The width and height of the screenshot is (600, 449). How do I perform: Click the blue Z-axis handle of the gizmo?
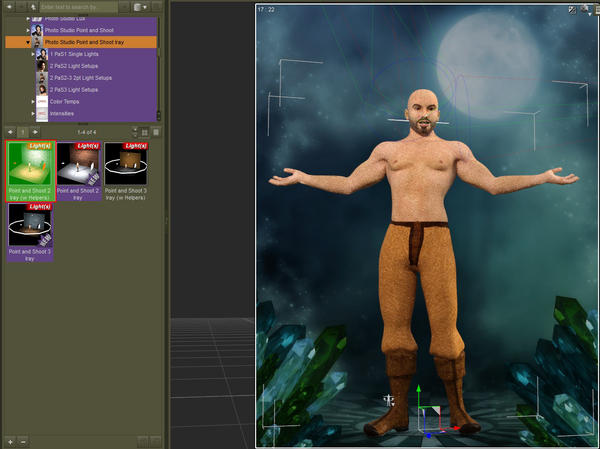pyautogui.click(x=429, y=435)
